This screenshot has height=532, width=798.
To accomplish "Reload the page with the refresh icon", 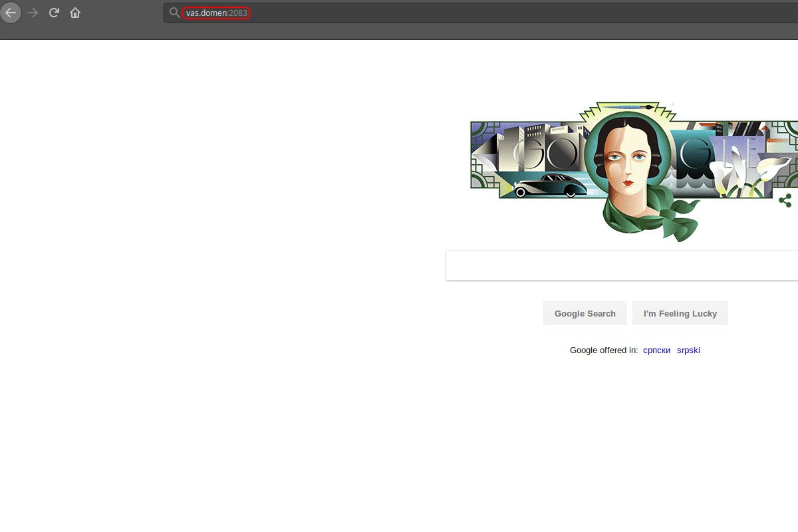I will click(x=55, y=13).
